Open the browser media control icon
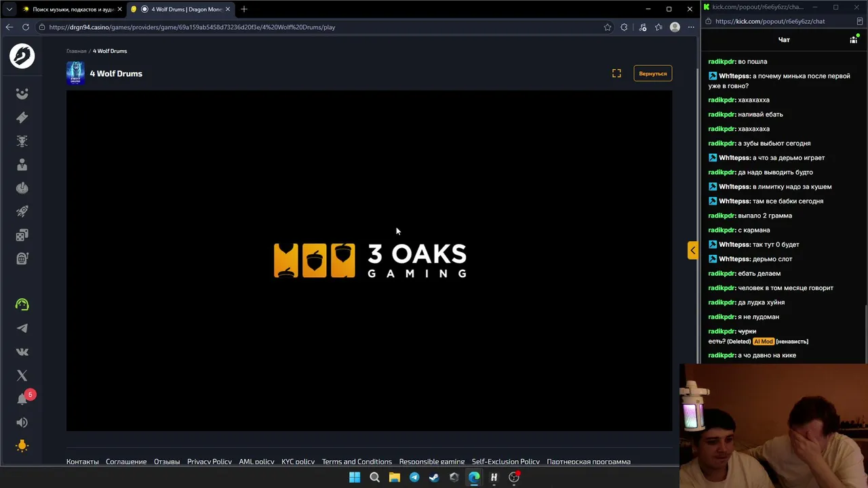 (643, 27)
